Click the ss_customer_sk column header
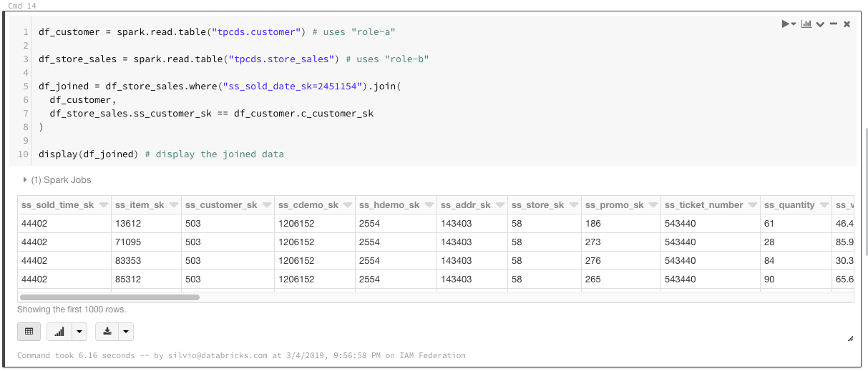 click(x=220, y=205)
